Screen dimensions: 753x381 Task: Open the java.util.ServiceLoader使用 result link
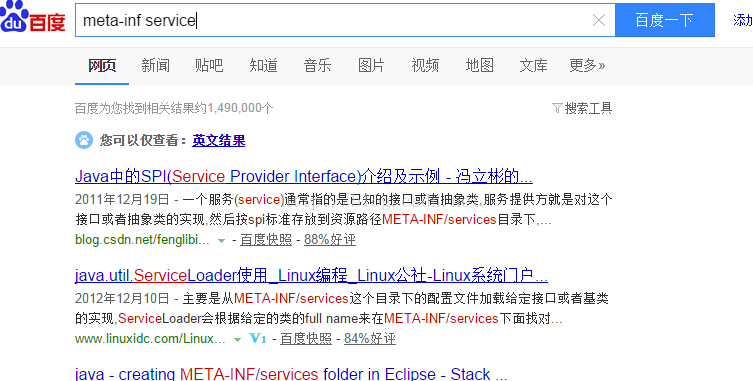click(311, 275)
